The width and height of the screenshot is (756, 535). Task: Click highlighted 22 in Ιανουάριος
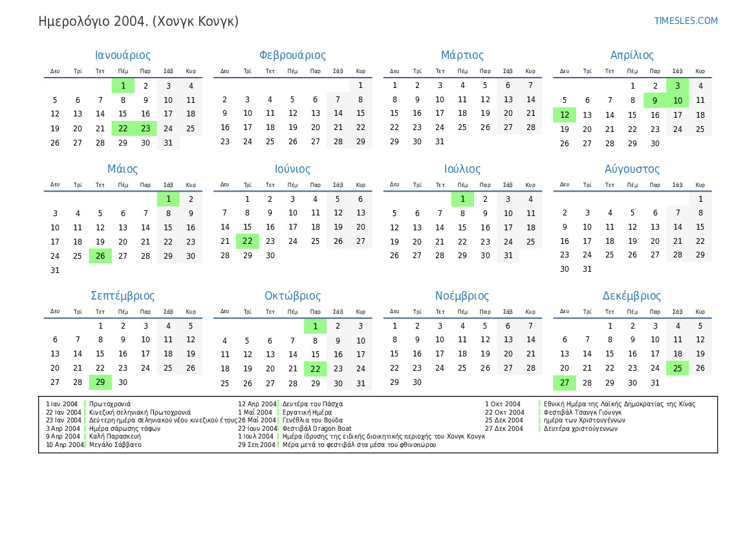pyautogui.click(x=123, y=128)
